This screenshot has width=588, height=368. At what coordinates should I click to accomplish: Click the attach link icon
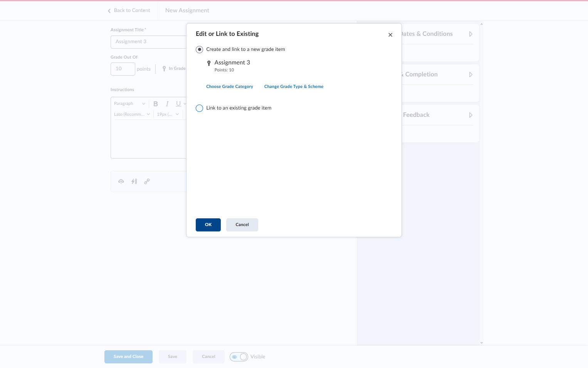pyautogui.click(x=147, y=181)
